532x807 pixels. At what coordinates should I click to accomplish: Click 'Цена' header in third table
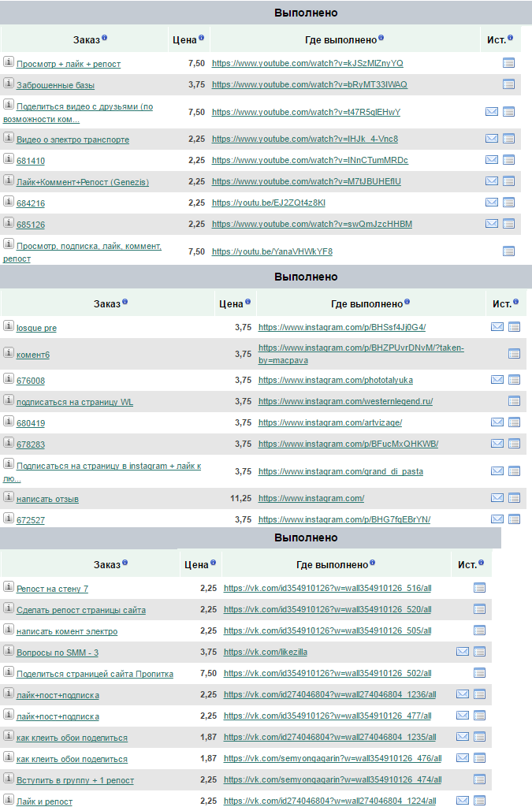point(196,565)
